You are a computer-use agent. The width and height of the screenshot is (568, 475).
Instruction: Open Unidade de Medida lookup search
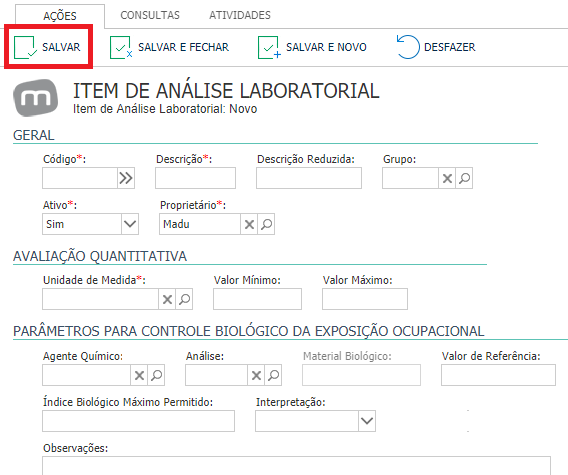(184, 299)
